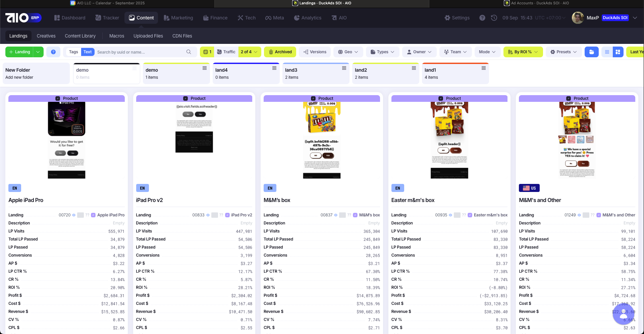The image size is (644, 334).
Task: Toggle Product checkbox on iPad Pro v2 card
Action: [x=185, y=98]
